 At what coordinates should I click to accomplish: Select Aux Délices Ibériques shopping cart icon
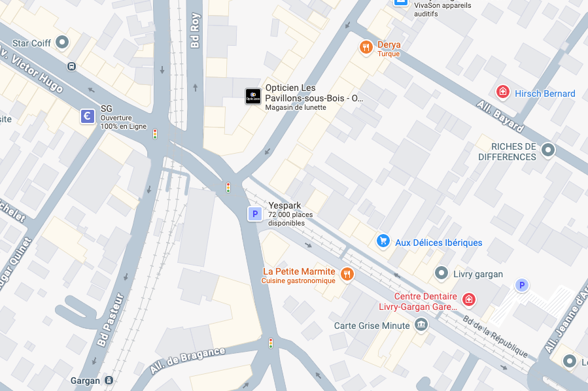[383, 241]
